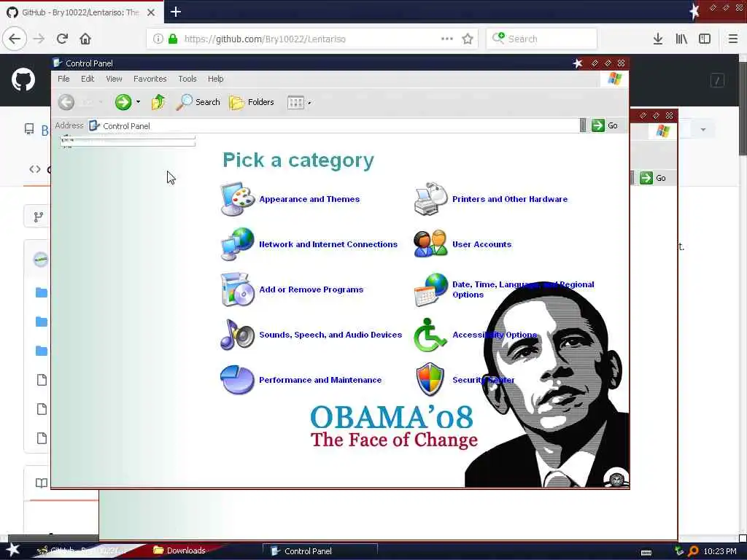Reload the GitHub page in Firefox
747x560 pixels.
pos(62,39)
